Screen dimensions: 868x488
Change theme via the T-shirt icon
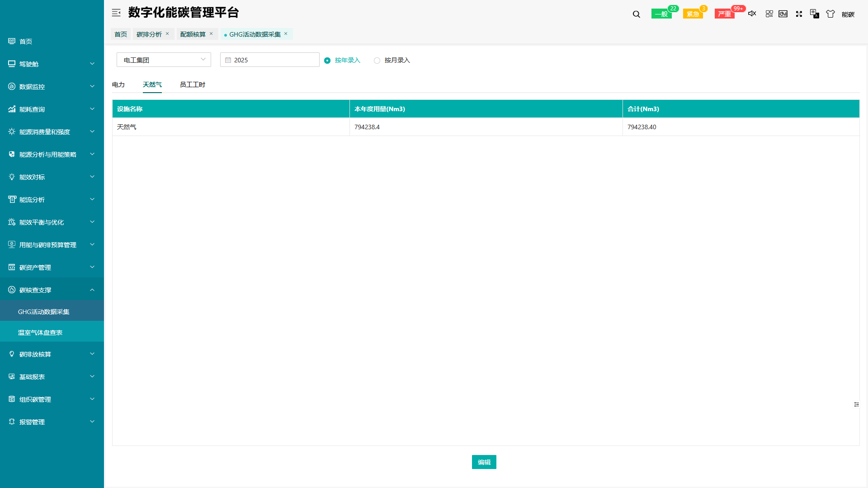[x=830, y=14]
